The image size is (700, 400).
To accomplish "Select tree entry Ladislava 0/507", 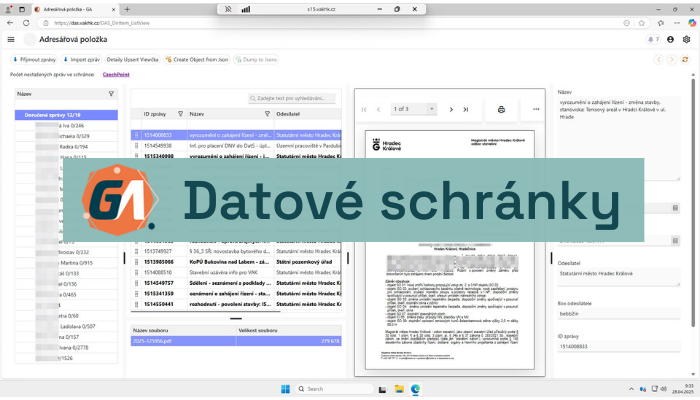I will pyautogui.click(x=67, y=326).
